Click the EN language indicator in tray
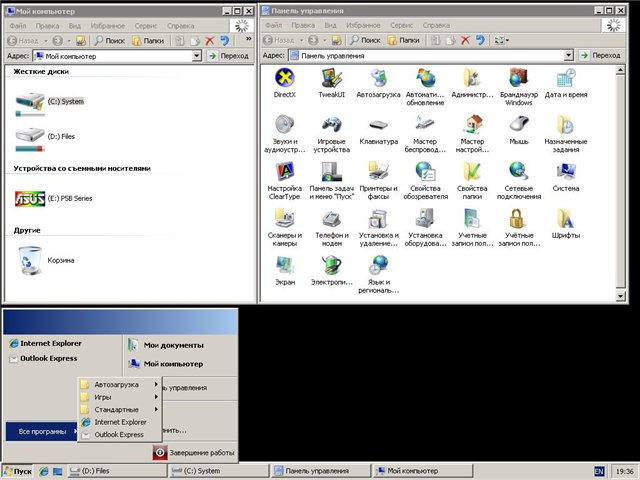Image resolution: width=640 pixels, height=480 pixels. tap(599, 470)
